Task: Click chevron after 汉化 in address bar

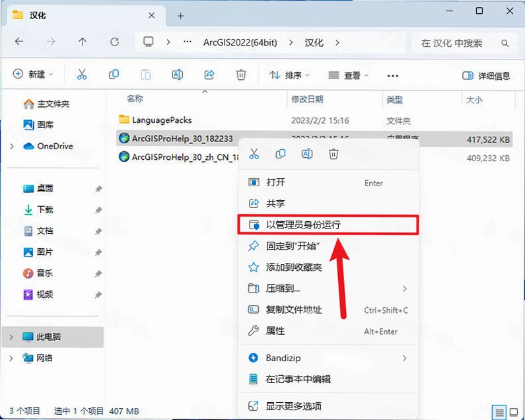Action: 337,42
